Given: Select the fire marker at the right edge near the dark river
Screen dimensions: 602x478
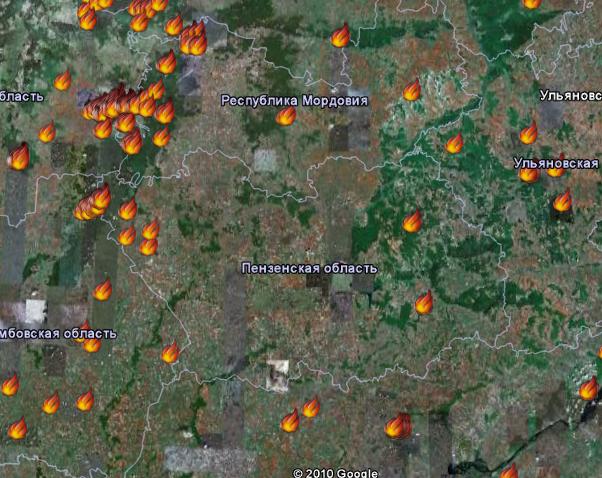Looking at the screenshot, I should 589,389.
